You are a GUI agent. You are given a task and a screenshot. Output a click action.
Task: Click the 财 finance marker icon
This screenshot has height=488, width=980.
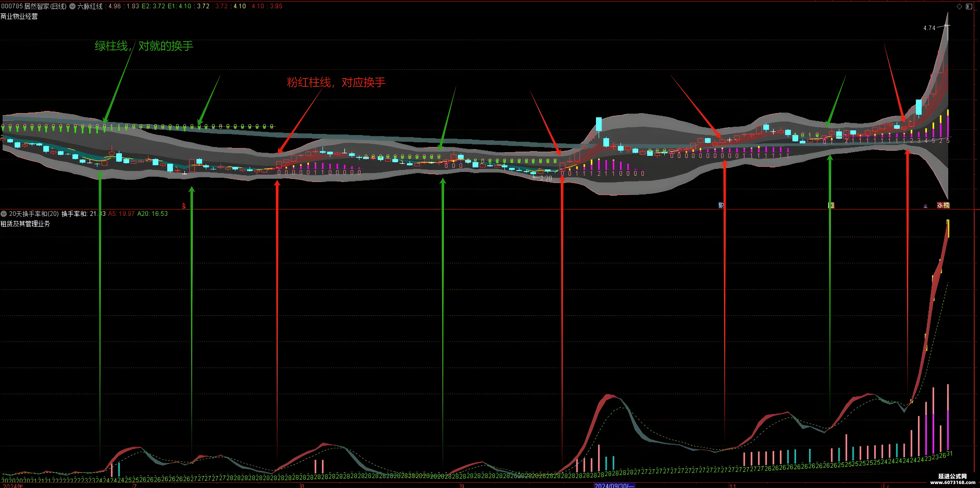pos(721,206)
